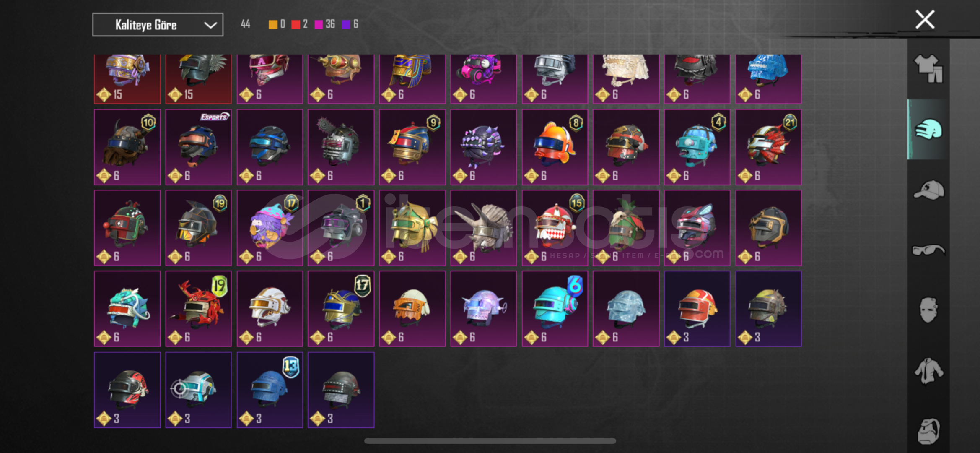Expand the Kaliteye Göre sort dropdown
The width and height of the screenshot is (980, 453).
click(x=158, y=25)
